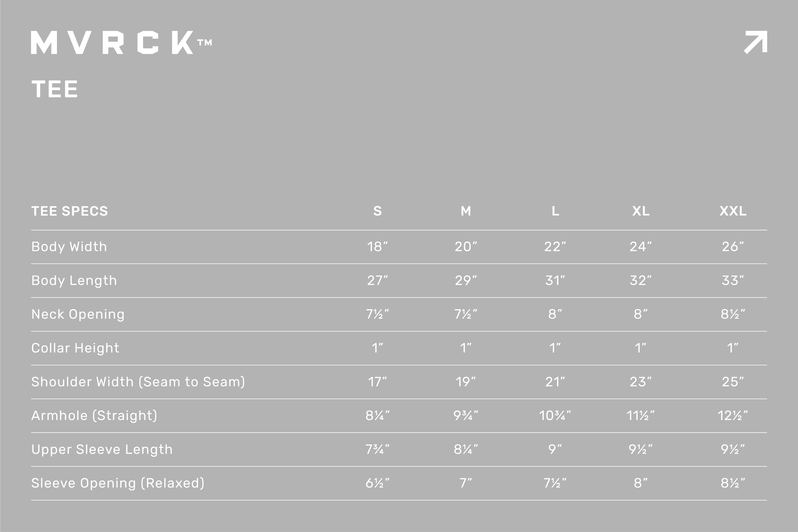Select Shoulder Width (Seam to Seam) label
The image size is (798, 532).
click(138, 382)
